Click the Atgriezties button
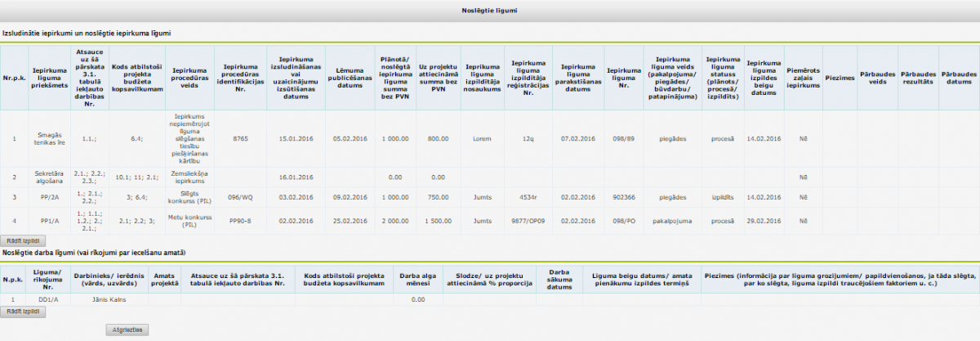Screen dimensions: 980x341 click(x=127, y=330)
